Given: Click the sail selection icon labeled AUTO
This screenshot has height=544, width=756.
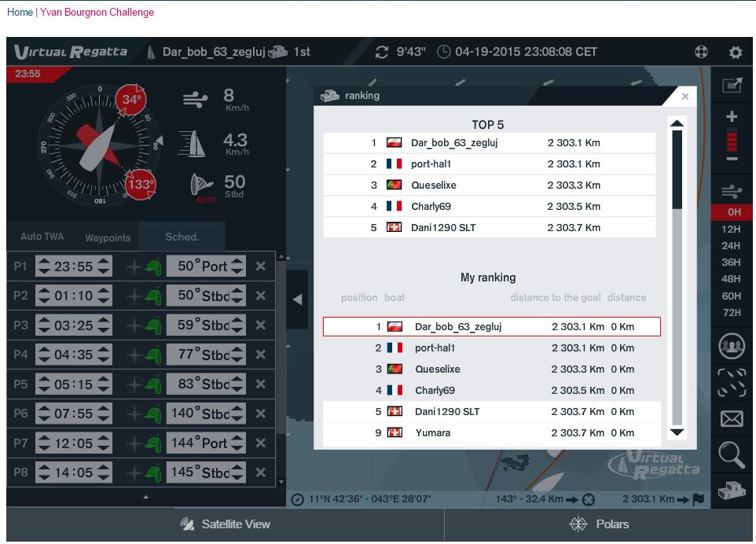Looking at the screenshot, I should click(x=202, y=186).
